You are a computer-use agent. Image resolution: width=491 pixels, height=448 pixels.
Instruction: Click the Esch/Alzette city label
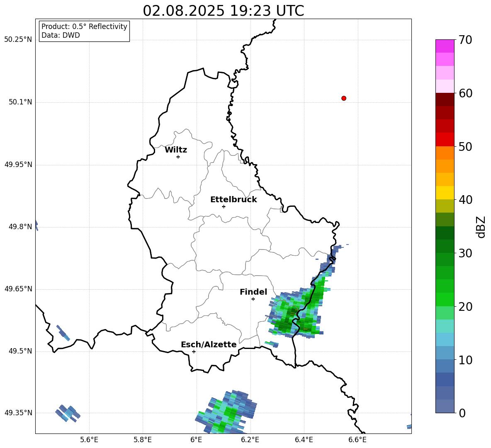pyautogui.click(x=209, y=344)
